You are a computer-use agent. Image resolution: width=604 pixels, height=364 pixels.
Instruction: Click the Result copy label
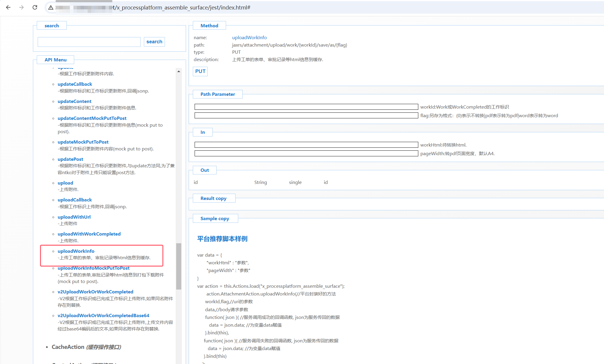coord(213,198)
